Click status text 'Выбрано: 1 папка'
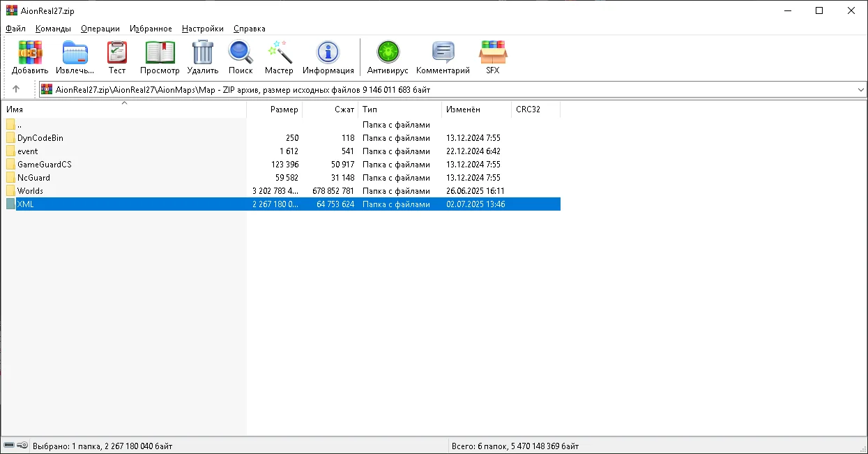868x454 pixels. tap(68, 446)
